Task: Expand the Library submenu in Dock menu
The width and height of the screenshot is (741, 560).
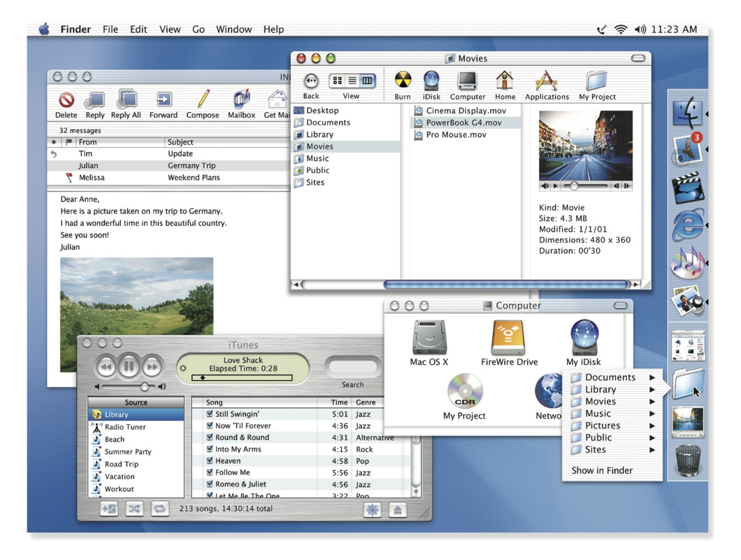Action: point(652,389)
